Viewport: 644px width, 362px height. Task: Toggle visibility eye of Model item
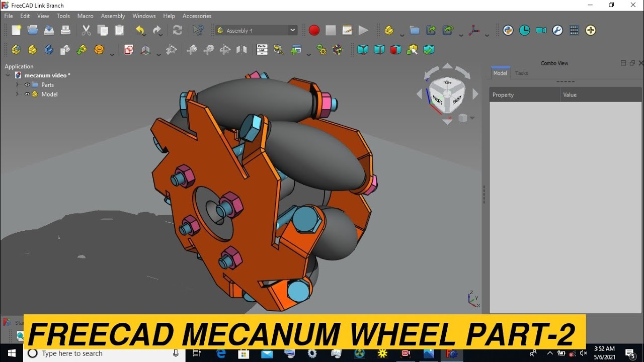pyautogui.click(x=27, y=94)
